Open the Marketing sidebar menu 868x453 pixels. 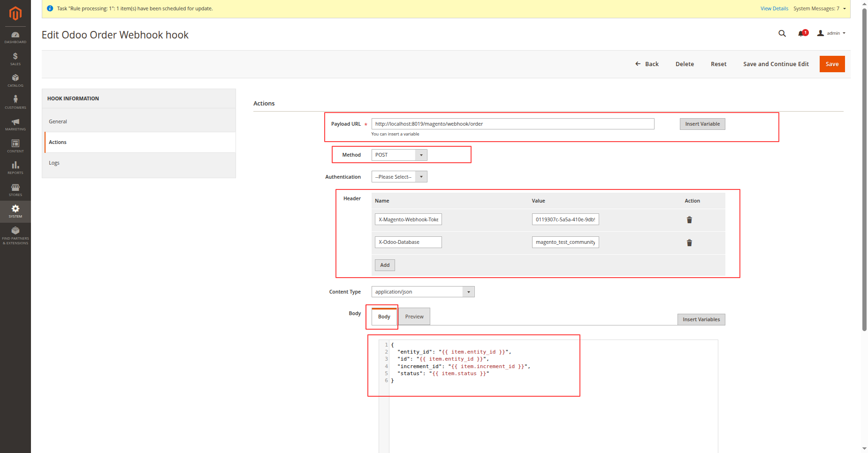click(x=15, y=124)
